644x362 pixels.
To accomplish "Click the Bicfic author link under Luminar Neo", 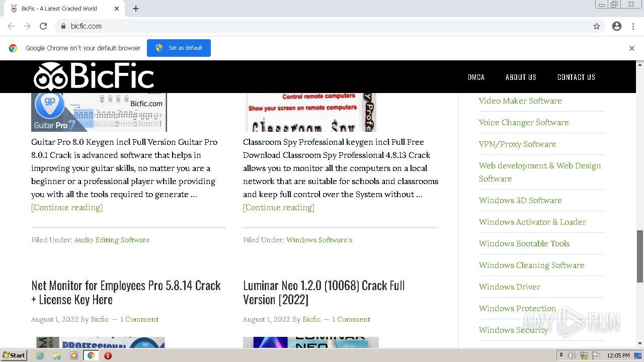I will tap(311, 319).
